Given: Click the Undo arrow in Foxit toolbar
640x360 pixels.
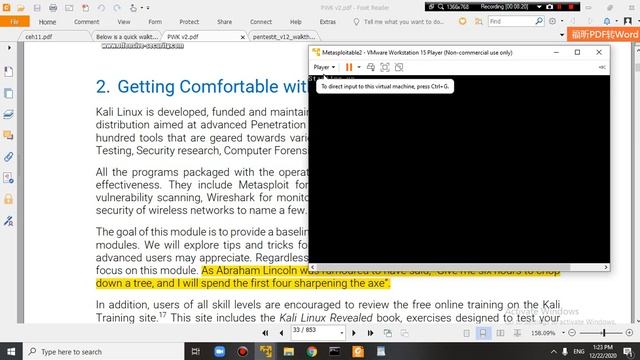Looking at the screenshot, I should pyautogui.click(x=101, y=7).
